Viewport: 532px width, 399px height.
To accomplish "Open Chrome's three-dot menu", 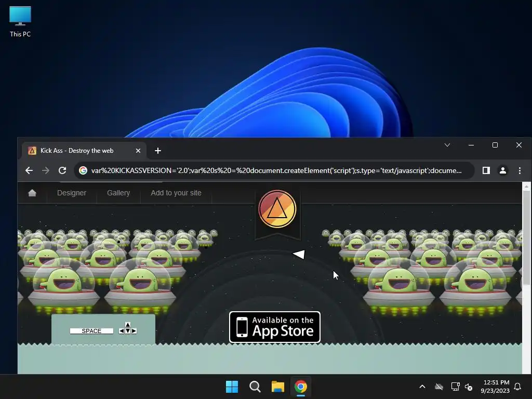I will click(520, 170).
